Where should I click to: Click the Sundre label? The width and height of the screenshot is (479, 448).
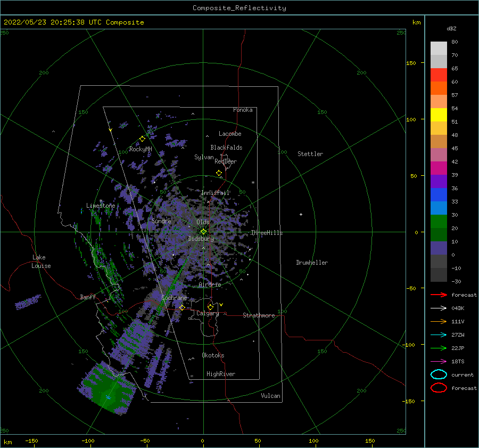[x=161, y=221]
